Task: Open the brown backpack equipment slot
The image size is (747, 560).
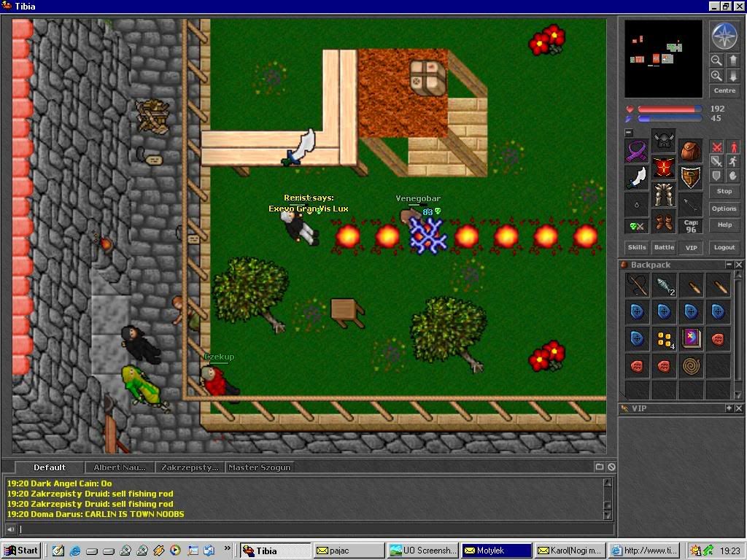Action: (691, 151)
